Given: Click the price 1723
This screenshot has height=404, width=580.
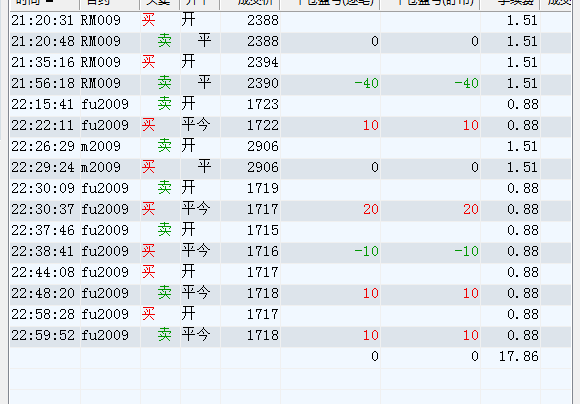Looking at the screenshot, I should point(263,104).
